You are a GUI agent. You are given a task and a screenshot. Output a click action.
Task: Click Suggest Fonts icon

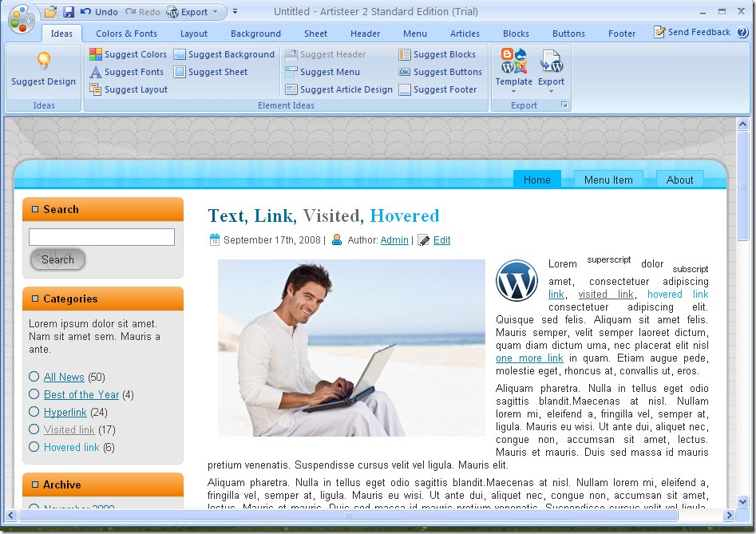pyautogui.click(x=96, y=72)
